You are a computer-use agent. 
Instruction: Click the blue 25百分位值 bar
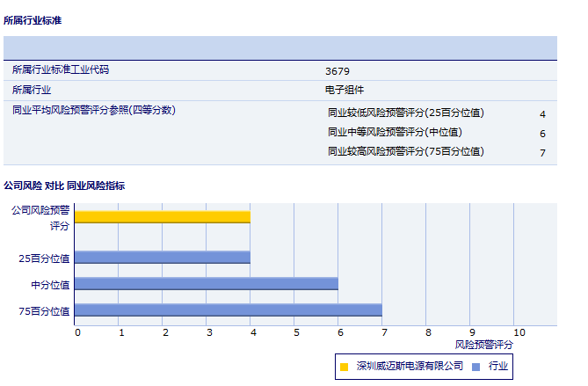click(163, 258)
